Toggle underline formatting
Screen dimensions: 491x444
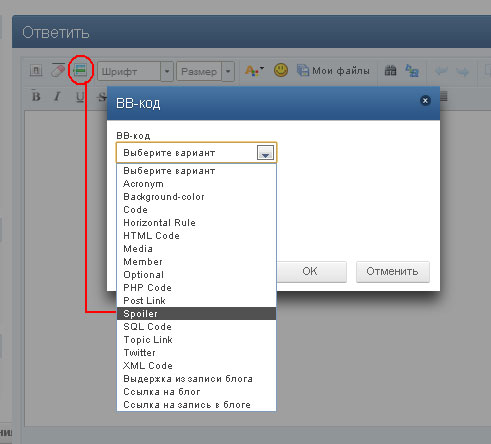coord(80,97)
